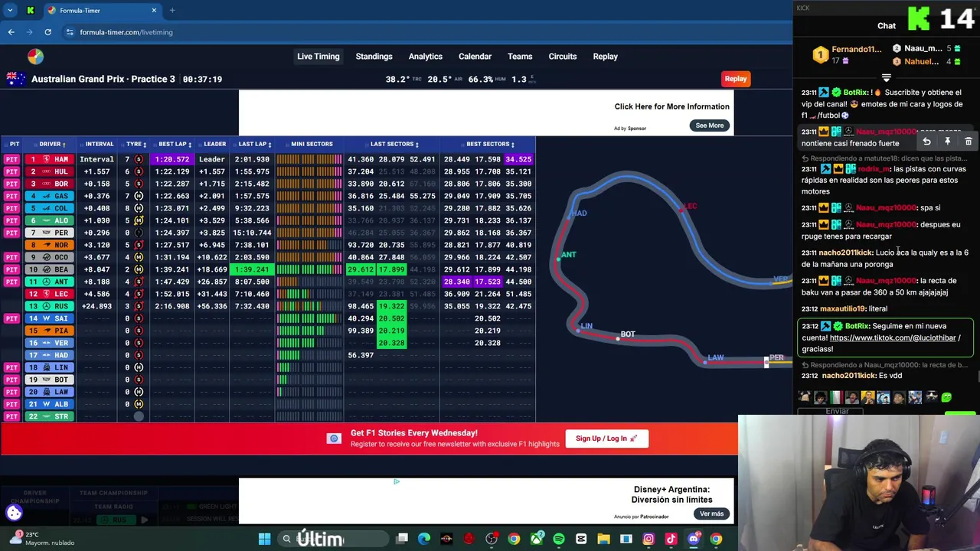Open Instagram from the taskbar
Image resolution: width=980 pixels, height=551 pixels.
[648, 539]
